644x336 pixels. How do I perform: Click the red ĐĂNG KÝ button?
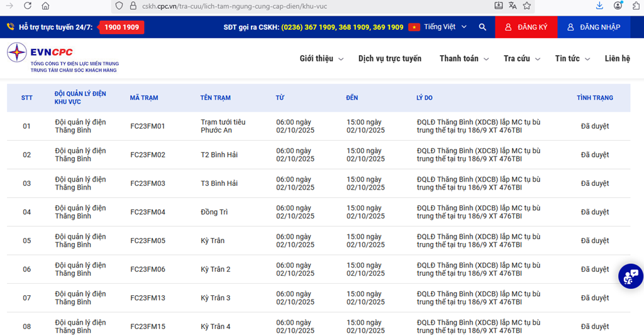tap(526, 27)
